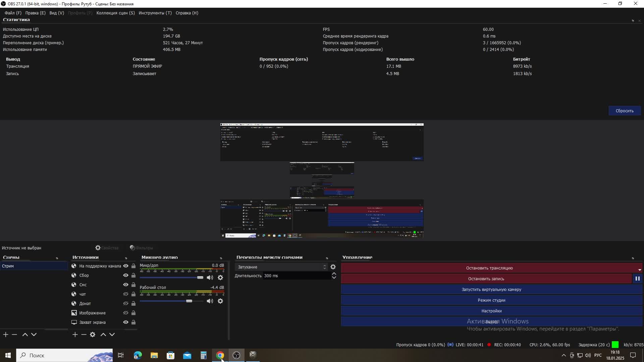Screen dimensions: 644x362
Task: Remove source with minus icon in Источники
Action: [84, 335]
